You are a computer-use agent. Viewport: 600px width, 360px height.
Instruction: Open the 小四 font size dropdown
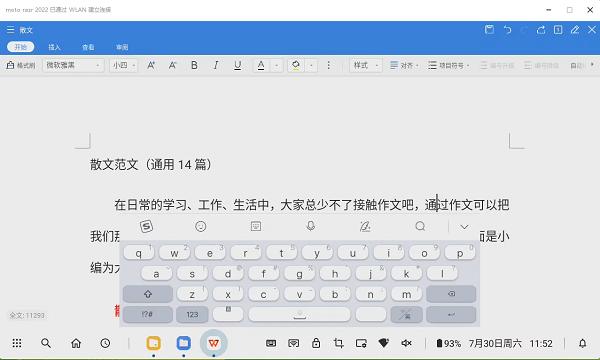[123, 65]
